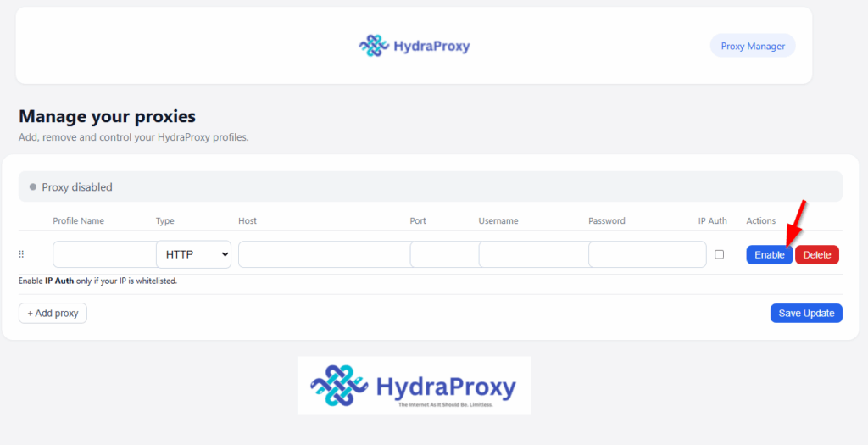Click the large HydraProxy banner image at bottom
Viewport: 868px width, 445px height.
click(x=414, y=386)
